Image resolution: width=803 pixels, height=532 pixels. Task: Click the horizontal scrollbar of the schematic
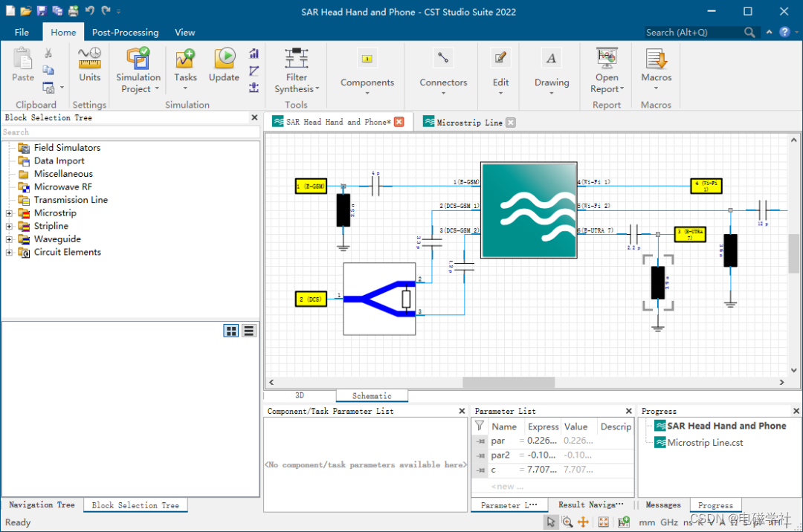pos(509,382)
